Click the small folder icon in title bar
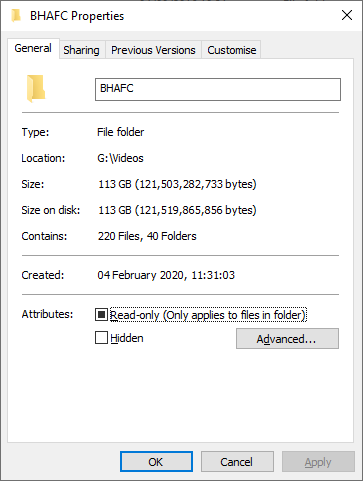Screen dimensions: 363x482 16,15
